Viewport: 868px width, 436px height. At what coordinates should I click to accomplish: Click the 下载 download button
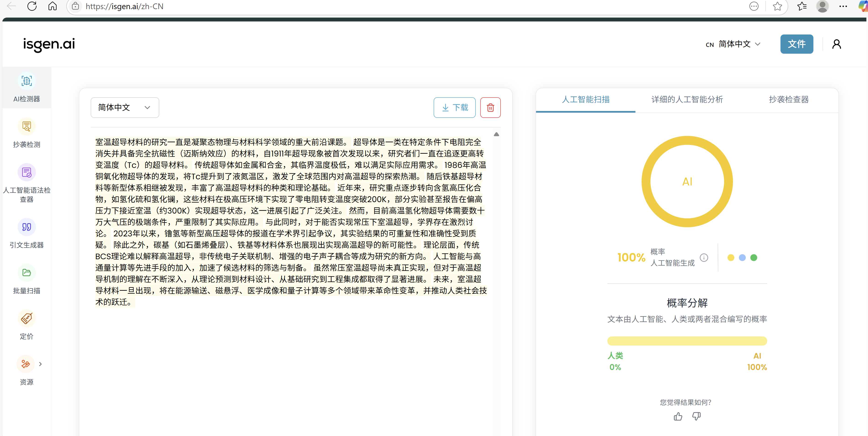point(454,108)
